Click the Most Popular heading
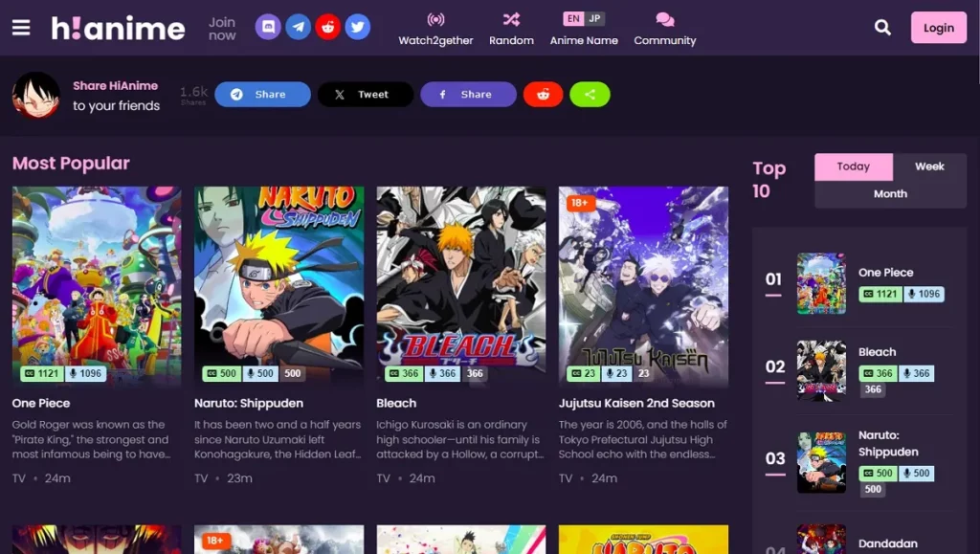 coord(71,163)
